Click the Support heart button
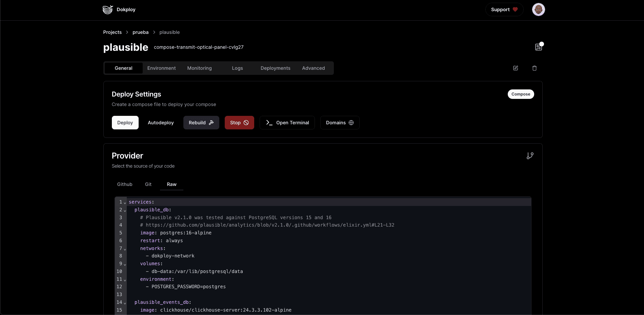Image resolution: width=644 pixels, height=315 pixels. click(x=504, y=9)
